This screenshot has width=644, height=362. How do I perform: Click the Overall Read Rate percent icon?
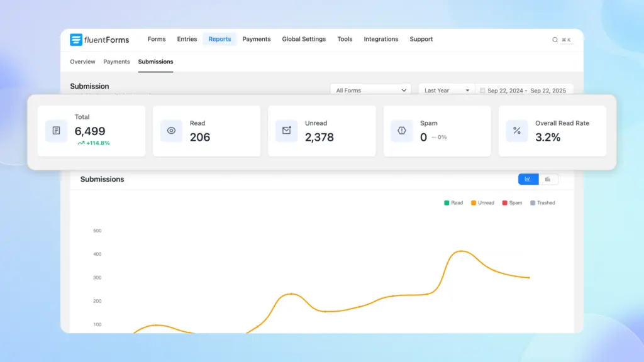tap(517, 131)
